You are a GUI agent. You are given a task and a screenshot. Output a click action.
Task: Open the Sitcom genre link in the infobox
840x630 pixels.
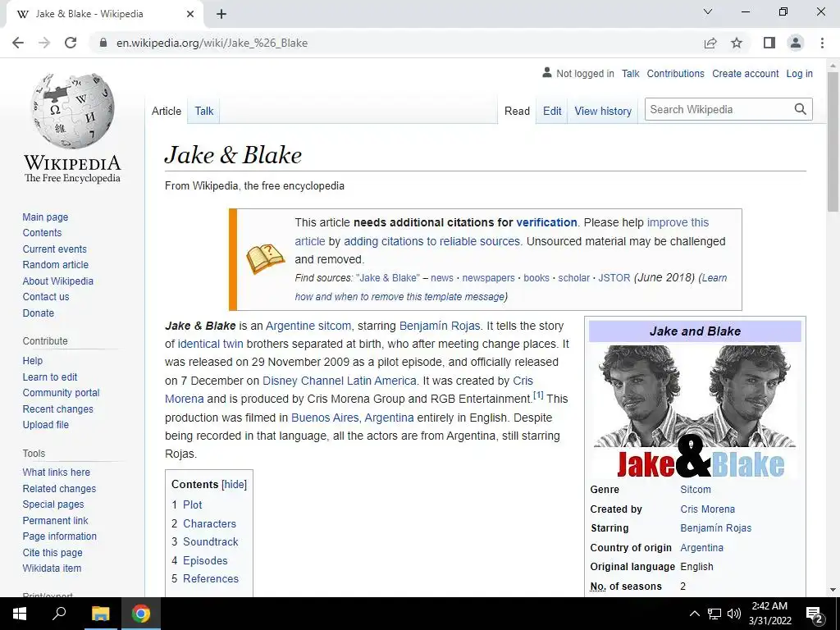696,490
